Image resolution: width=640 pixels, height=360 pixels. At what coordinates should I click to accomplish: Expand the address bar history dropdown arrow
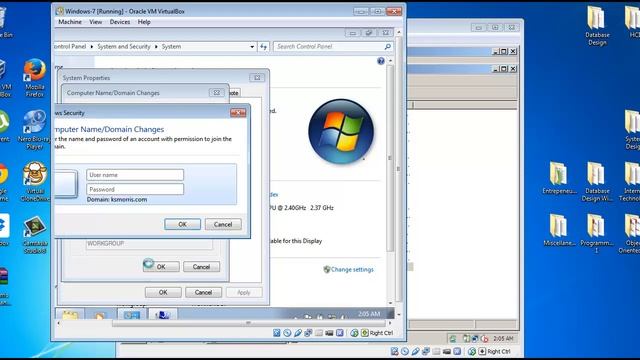[x=252, y=47]
